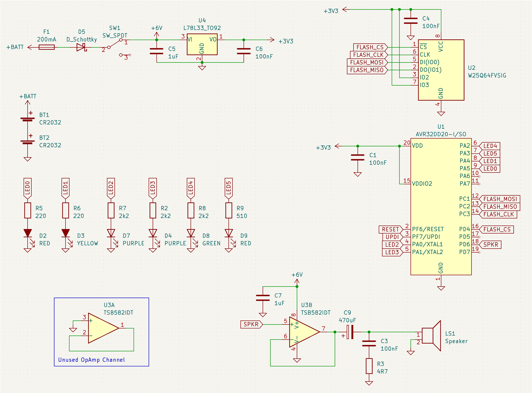532x393 pixels.
Task: Click the 'SW_SPDT' value text
Action: coord(115,36)
